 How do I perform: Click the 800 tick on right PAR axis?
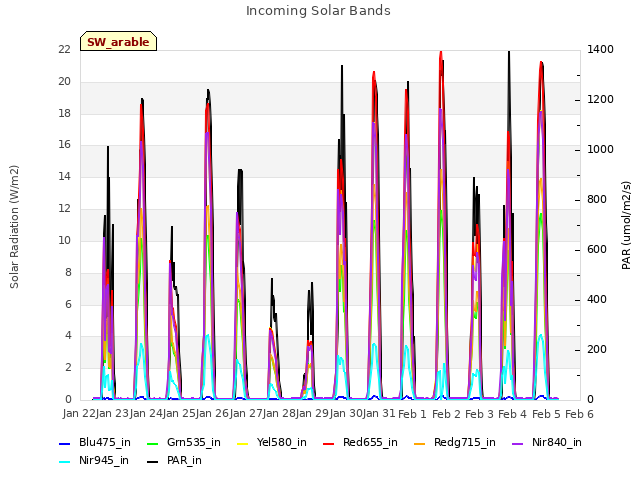[x=597, y=200]
